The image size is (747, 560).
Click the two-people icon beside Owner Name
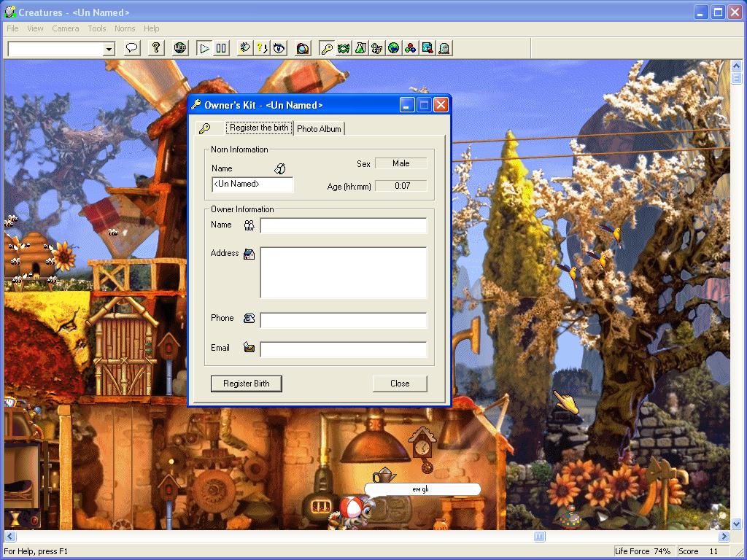pos(249,225)
